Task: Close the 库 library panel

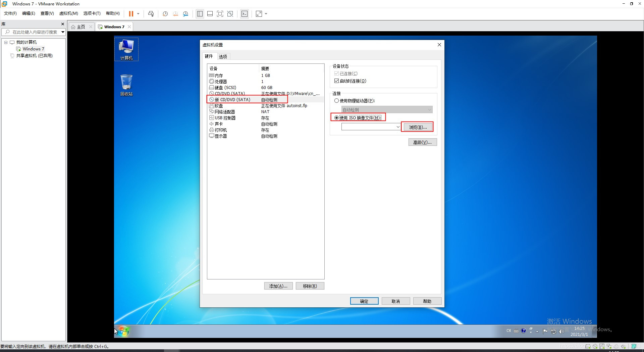Action: pyautogui.click(x=62, y=24)
